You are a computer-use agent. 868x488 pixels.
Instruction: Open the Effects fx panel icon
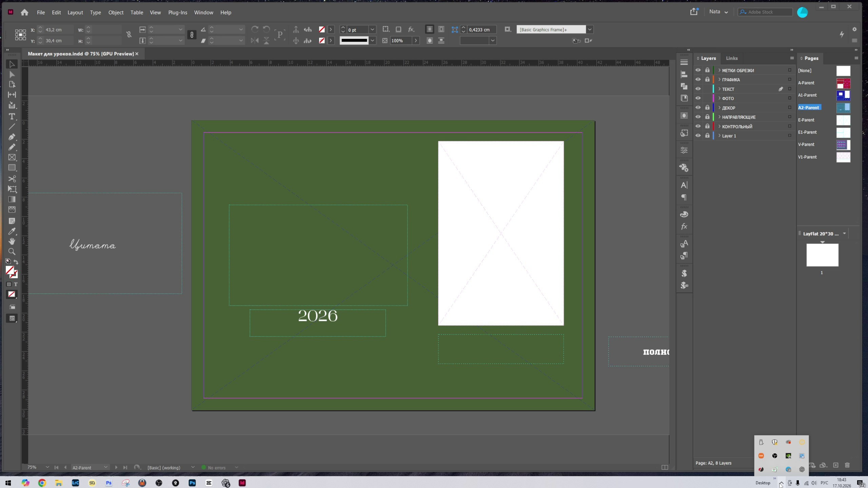[684, 226]
